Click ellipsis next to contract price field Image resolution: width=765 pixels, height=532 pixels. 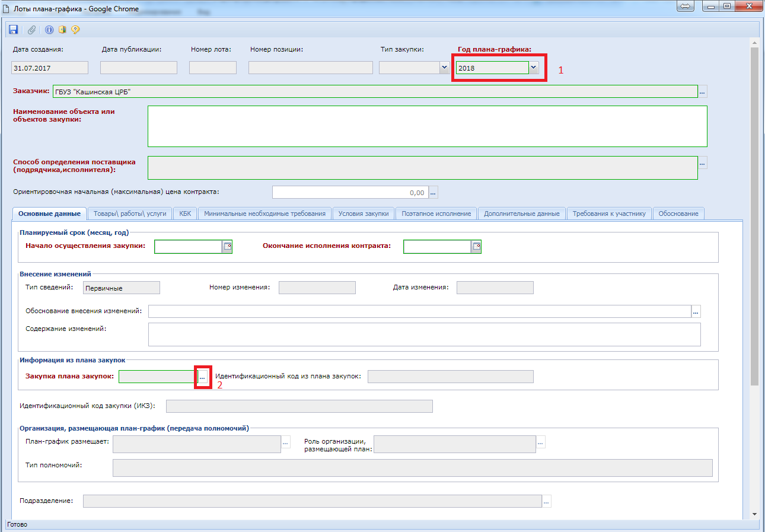click(x=433, y=193)
